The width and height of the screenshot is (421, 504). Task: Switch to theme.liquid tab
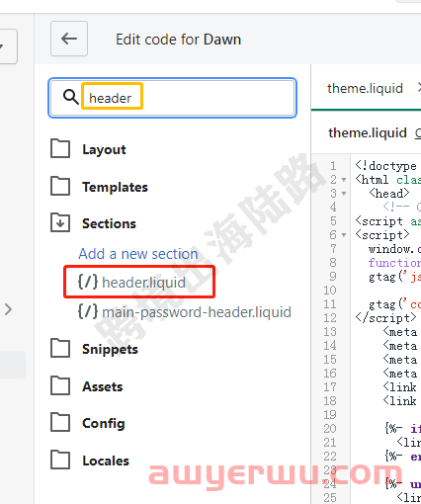[365, 88]
